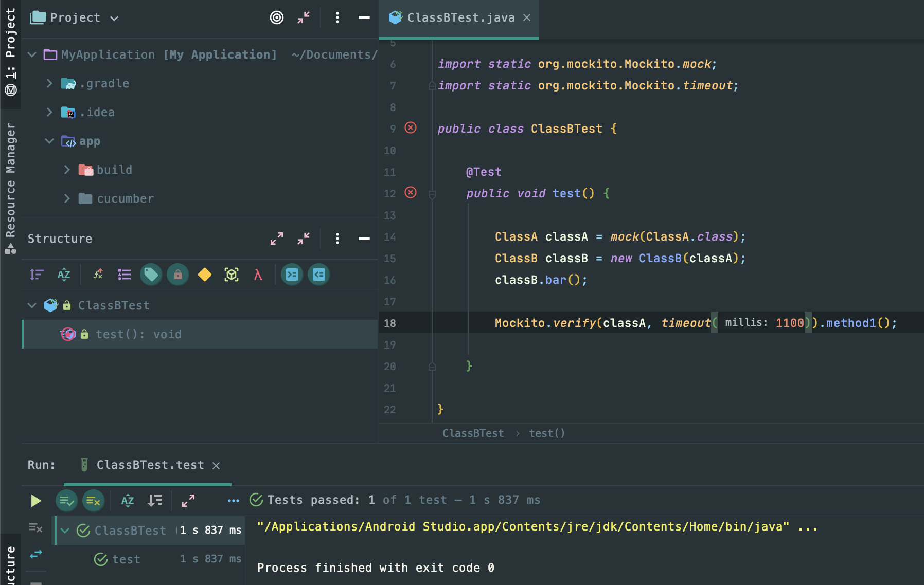Toggle group methods list icon in Structure
924x585 pixels.
125,275
